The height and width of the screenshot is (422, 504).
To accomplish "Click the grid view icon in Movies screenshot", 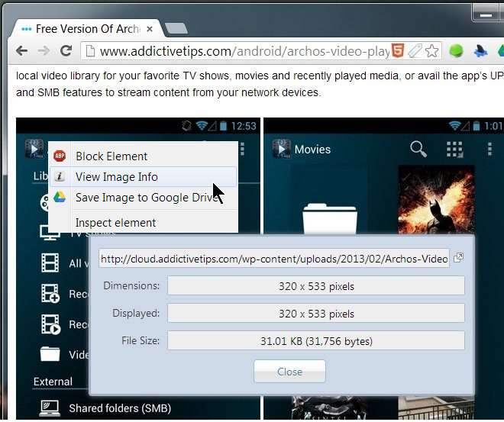I will tap(454, 150).
